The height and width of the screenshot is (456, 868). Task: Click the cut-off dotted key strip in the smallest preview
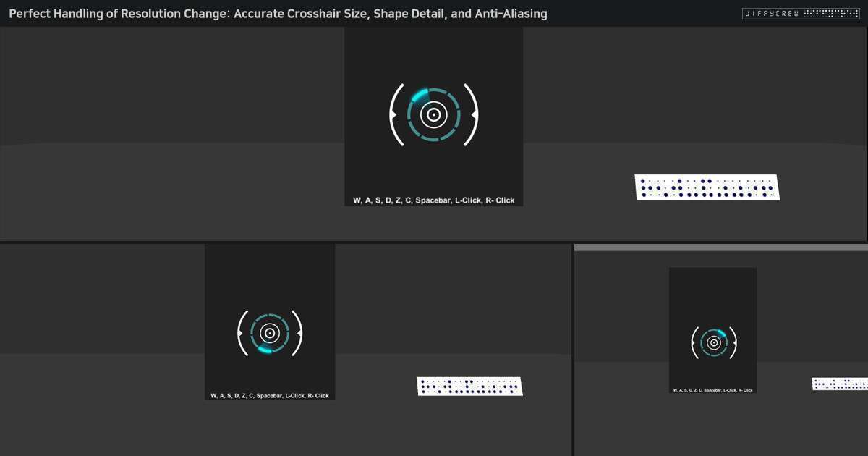click(x=840, y=384)
